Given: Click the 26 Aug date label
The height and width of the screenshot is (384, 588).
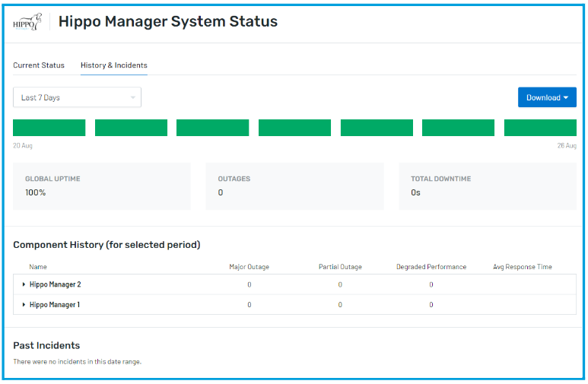Looking at the screenshot, I should [x=567, y=145].
